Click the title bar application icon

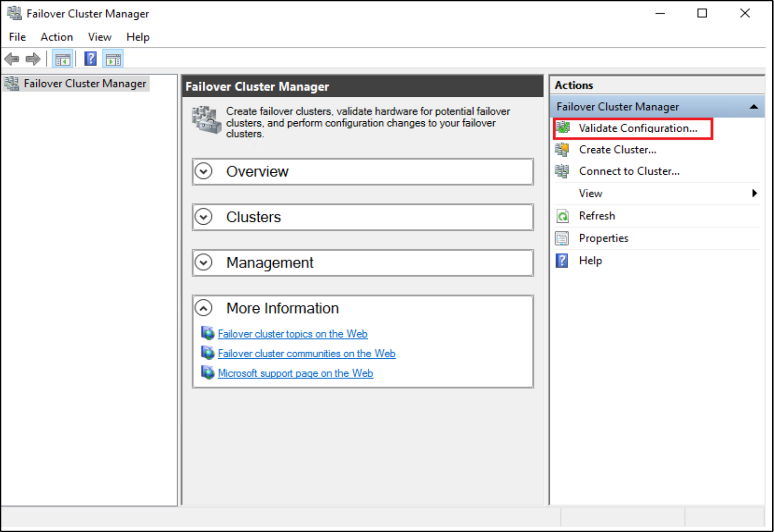14,13
